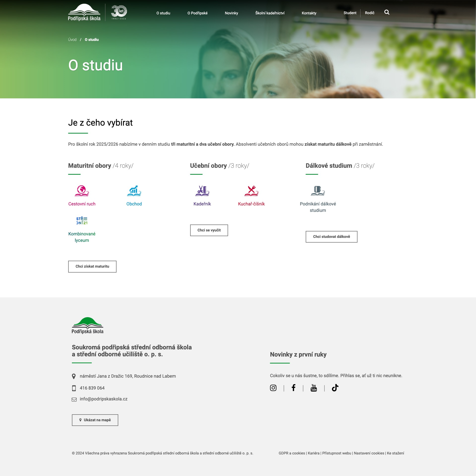Click O studiu in the breadcrumb

point(92,40)
